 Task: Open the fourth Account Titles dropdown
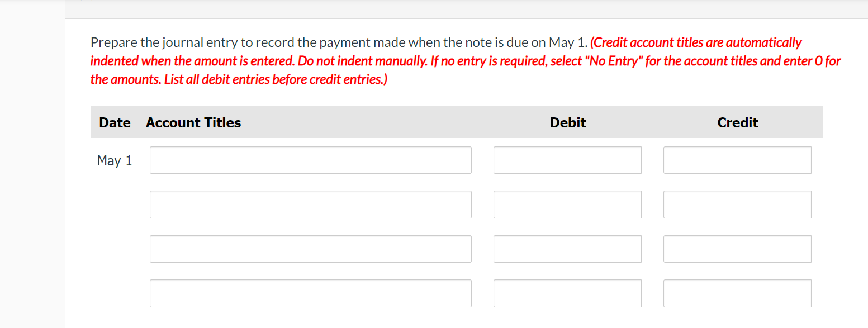tap(310, 293)
